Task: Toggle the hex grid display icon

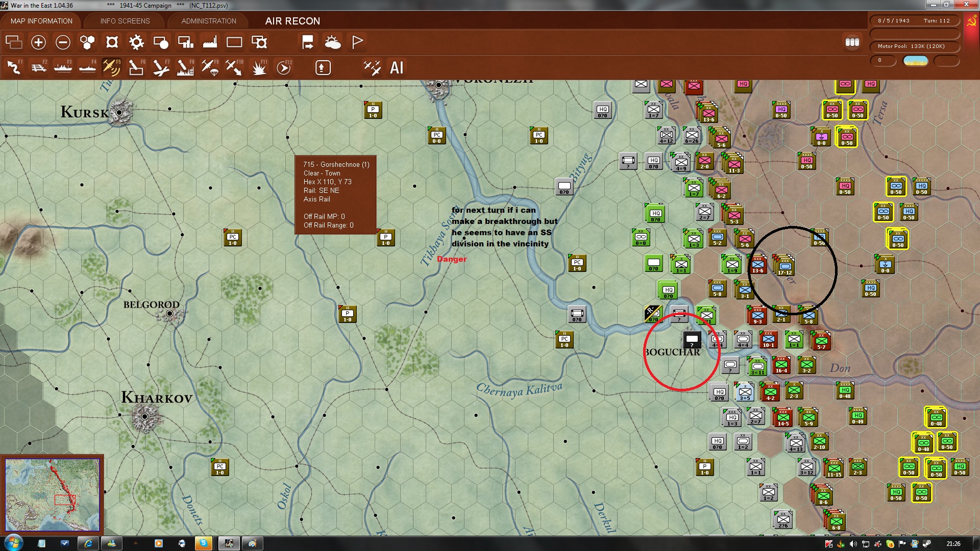Action: [x=87, y=42]
